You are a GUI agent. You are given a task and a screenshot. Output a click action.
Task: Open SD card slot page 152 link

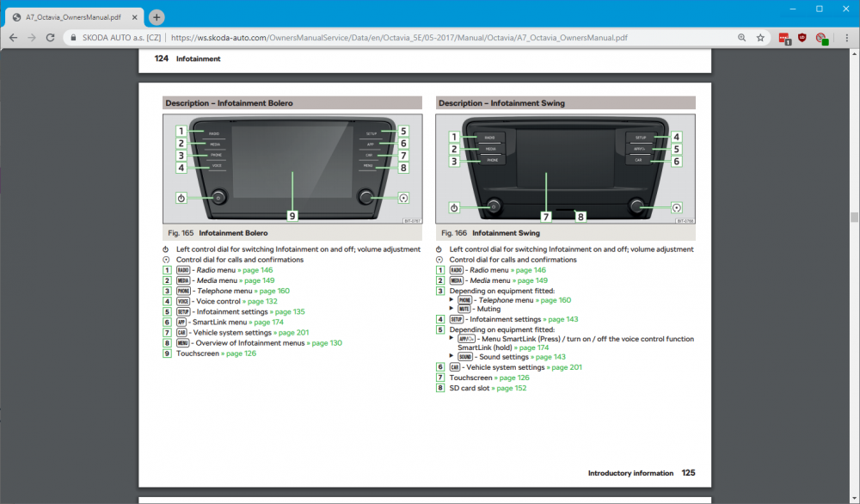tap(509, 388)
